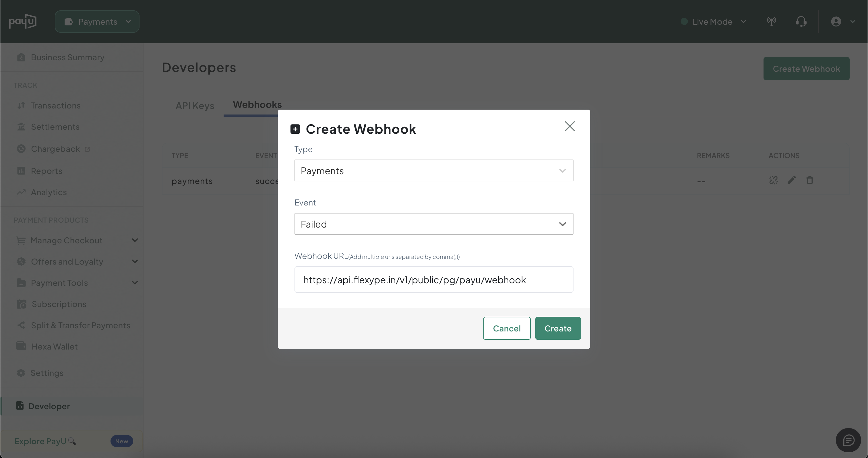
Task: Click the pencil edit webhook icon
Action: (x=792, y=180)
